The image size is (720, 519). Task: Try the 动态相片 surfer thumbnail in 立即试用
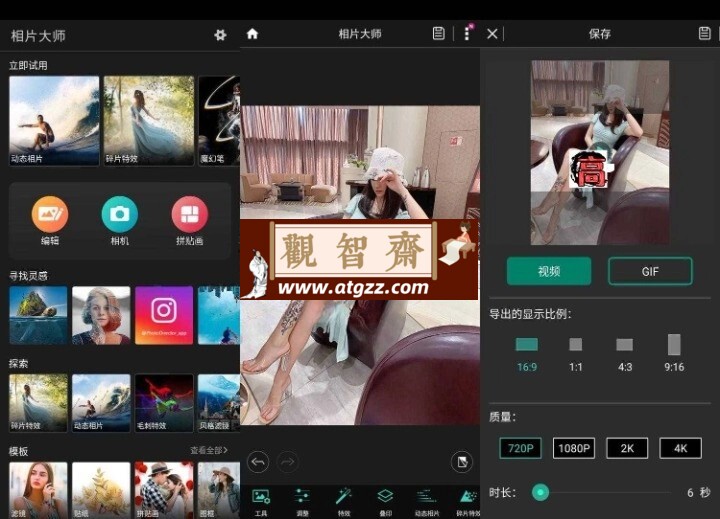tap(54, 121)
